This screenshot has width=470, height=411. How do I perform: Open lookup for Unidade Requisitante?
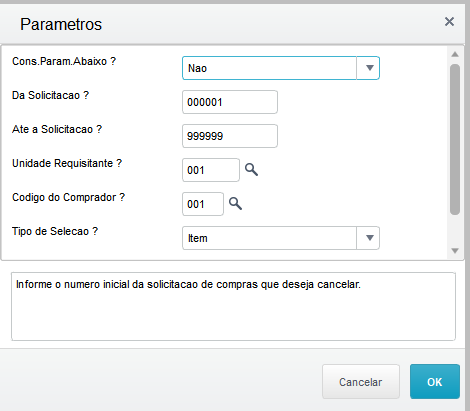[x=251, y=170]
